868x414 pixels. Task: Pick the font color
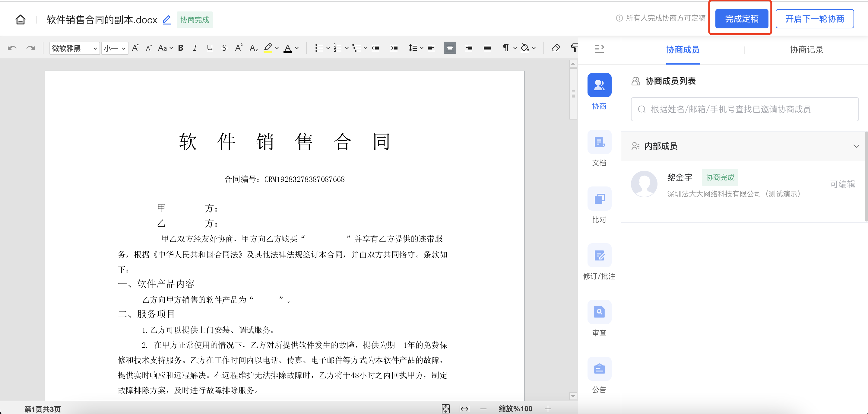pyautogui.click(x=287, y=48)
